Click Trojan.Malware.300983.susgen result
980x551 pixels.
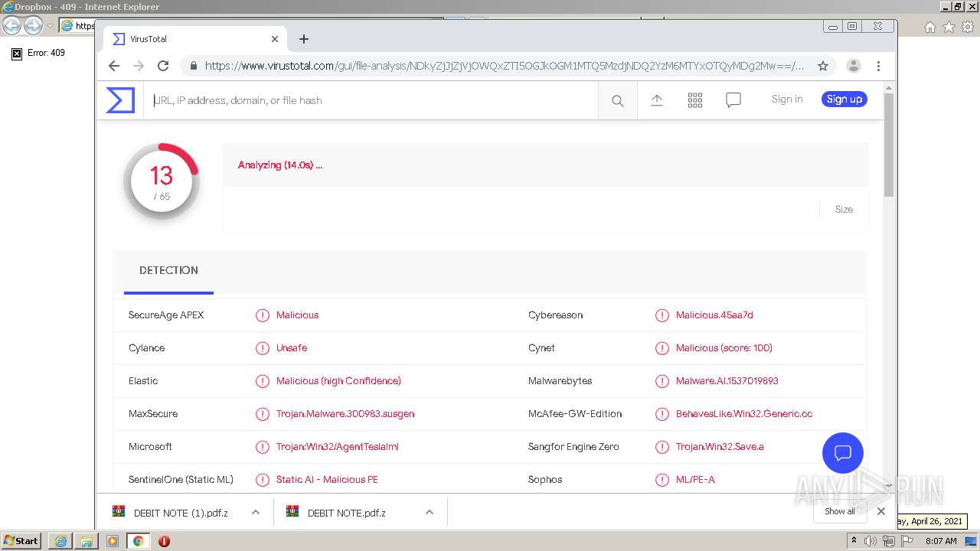tap(345, 414)
